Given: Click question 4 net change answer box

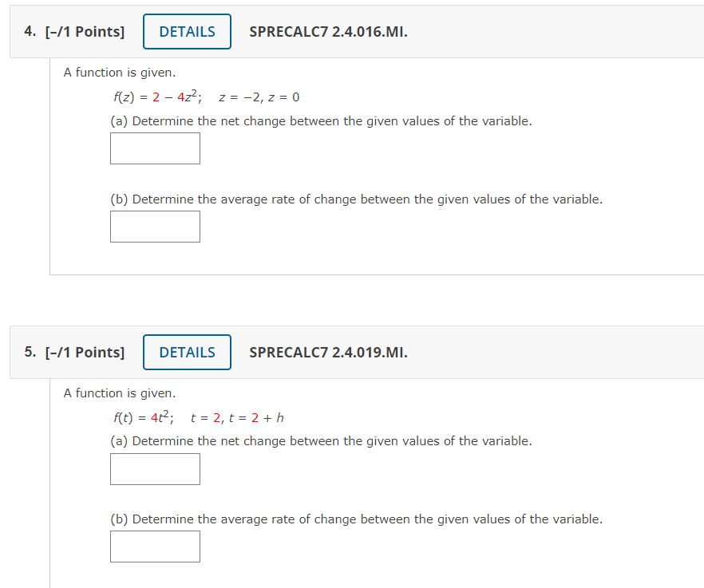Looking at the screenshot, I should 155,148.
